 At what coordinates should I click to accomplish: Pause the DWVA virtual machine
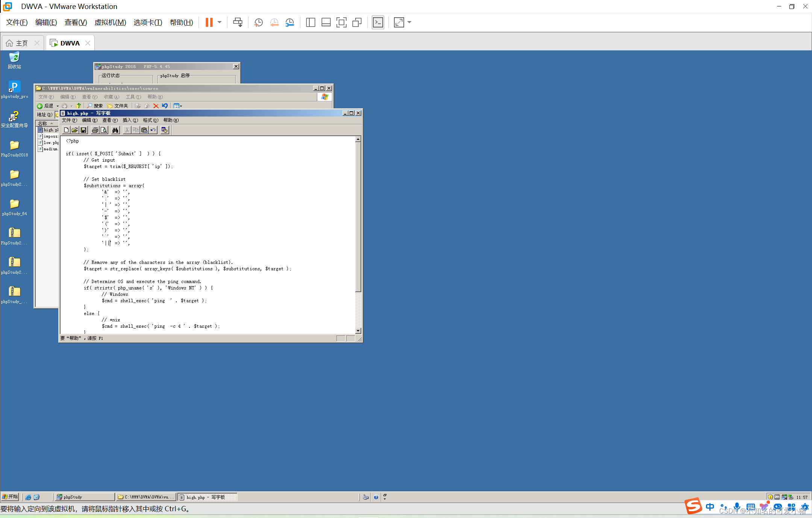(209, 23)
